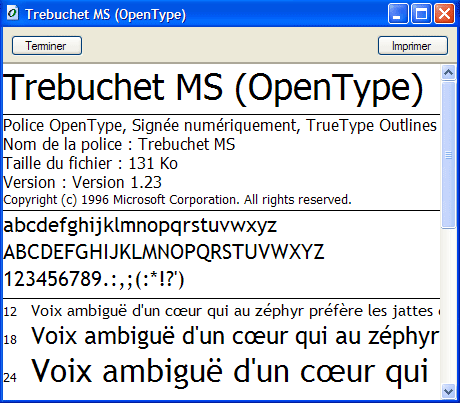
Task: Click the '12' size label
Action: click(10, 312)
